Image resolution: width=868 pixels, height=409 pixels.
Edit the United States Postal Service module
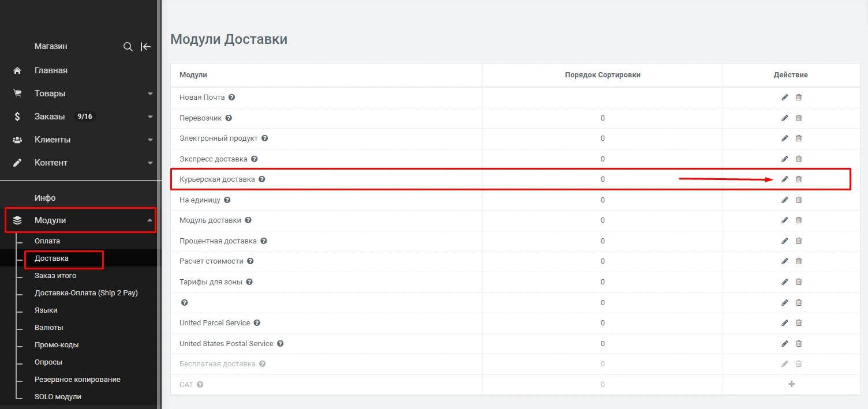coord(784,344)
